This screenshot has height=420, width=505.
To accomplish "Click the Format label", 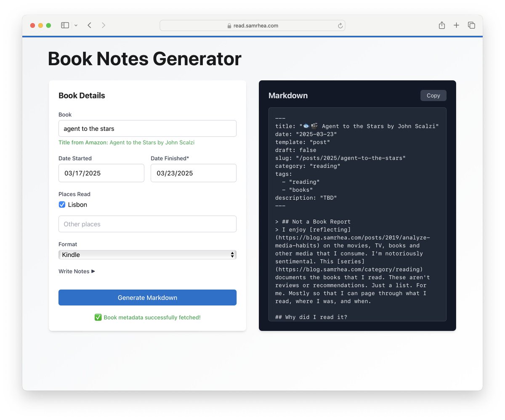I will tap(68, 245).
